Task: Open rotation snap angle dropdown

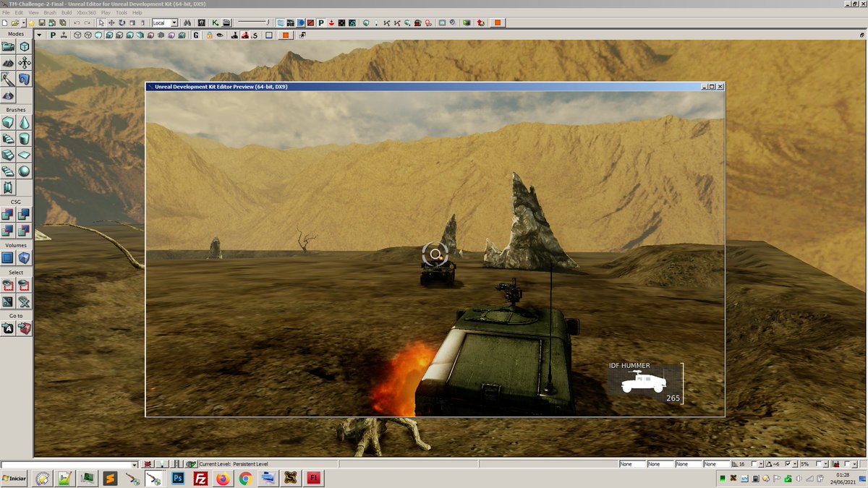Action: 795,463
